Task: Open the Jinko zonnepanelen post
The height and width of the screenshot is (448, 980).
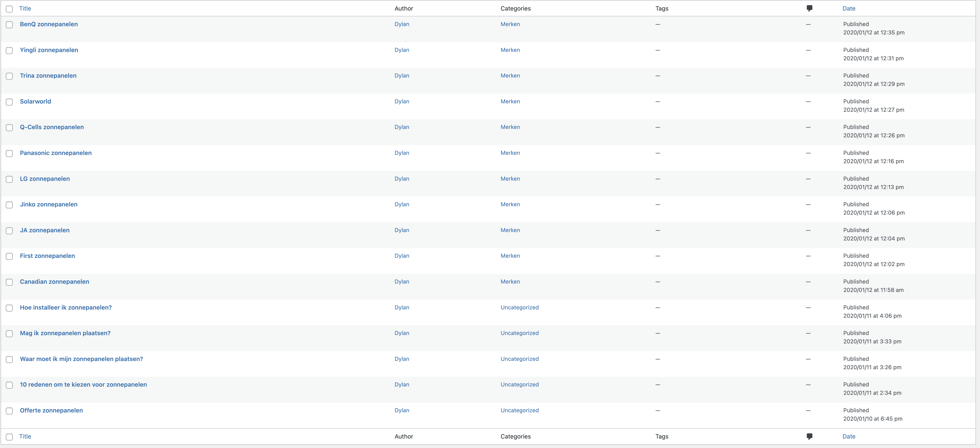Action: click(x=49, y=204)
